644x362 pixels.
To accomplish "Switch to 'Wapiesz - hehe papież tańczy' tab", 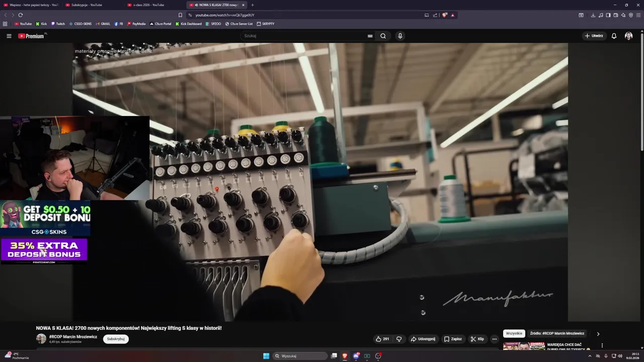I will [31, 5].
